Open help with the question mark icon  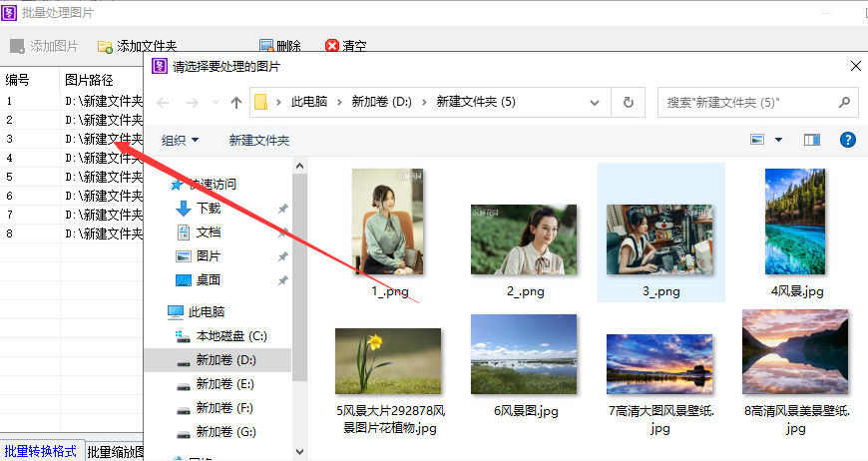click(x=847, y=140)
